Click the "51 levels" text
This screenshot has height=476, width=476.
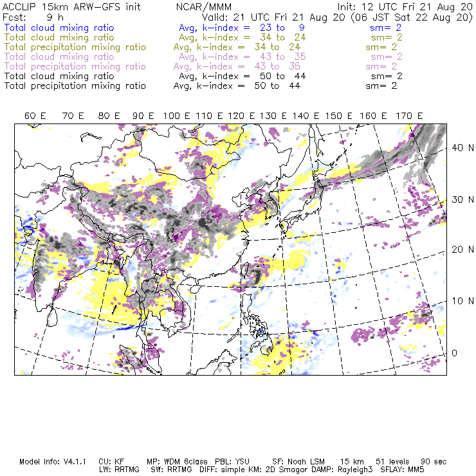point(393,462)
